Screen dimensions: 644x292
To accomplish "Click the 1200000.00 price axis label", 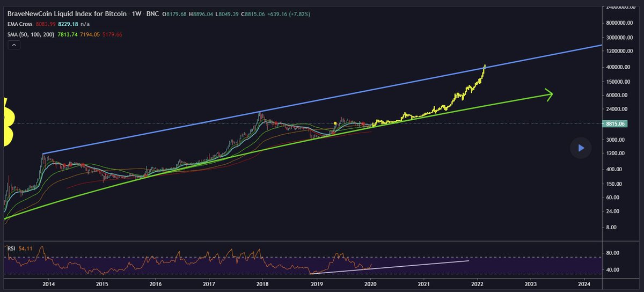I will click(620, 51).
